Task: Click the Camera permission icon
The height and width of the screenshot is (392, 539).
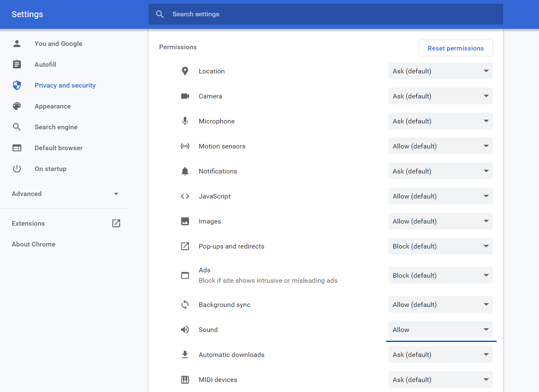Action: point(185,96)
